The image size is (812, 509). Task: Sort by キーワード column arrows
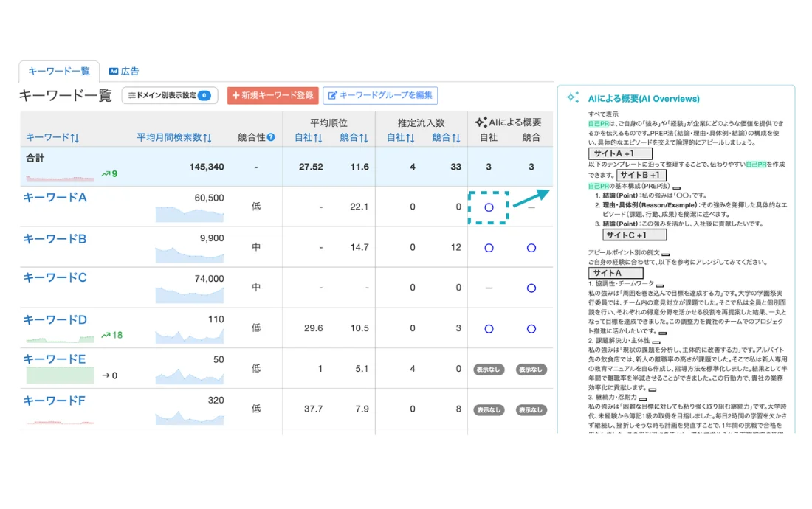click(75, 138)
